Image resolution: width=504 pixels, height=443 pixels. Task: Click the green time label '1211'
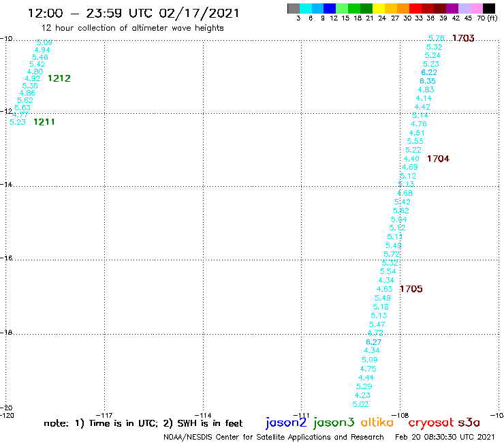pos(44,122)
